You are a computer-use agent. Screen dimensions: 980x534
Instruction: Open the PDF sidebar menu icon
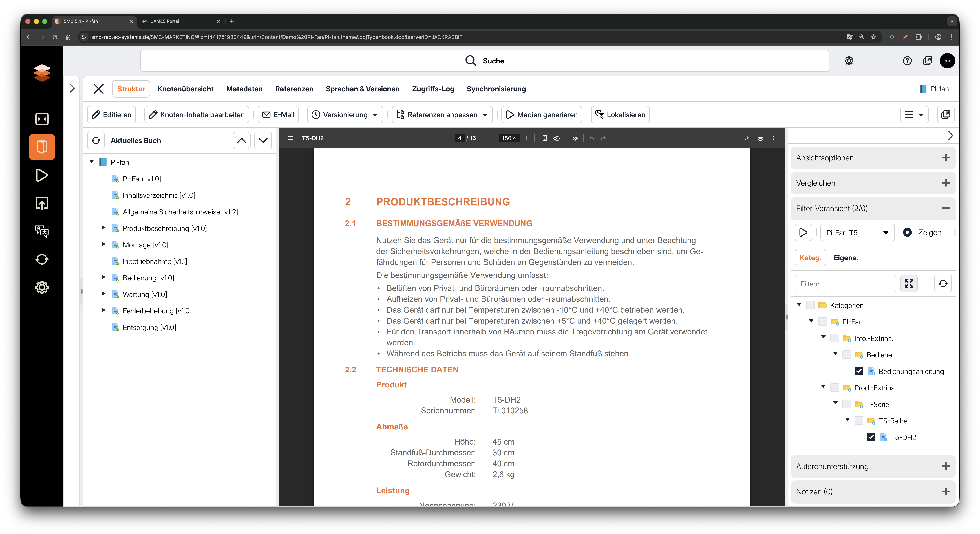pyautogui.click(x=290, y=138)
